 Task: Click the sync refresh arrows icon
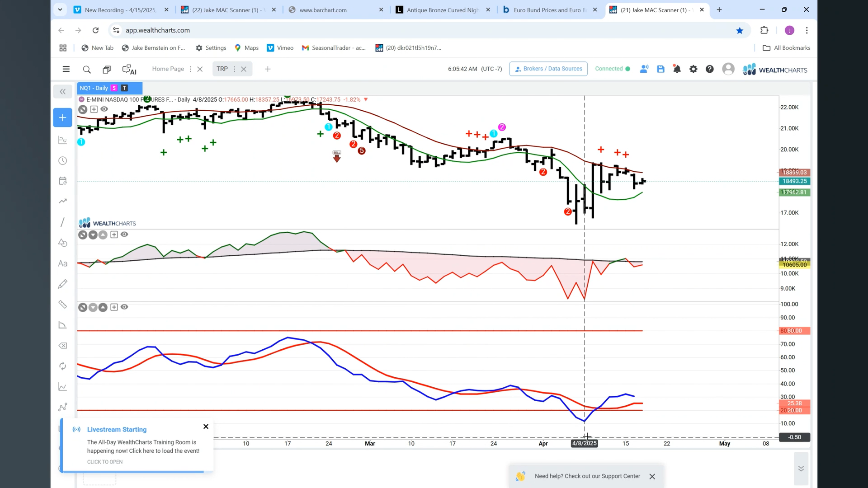click(63, 366)
